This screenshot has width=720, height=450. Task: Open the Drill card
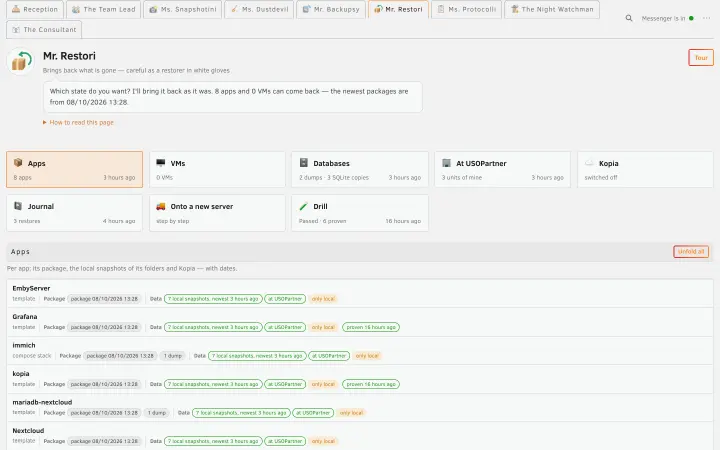pyautogui.click(x=360, y=213)
